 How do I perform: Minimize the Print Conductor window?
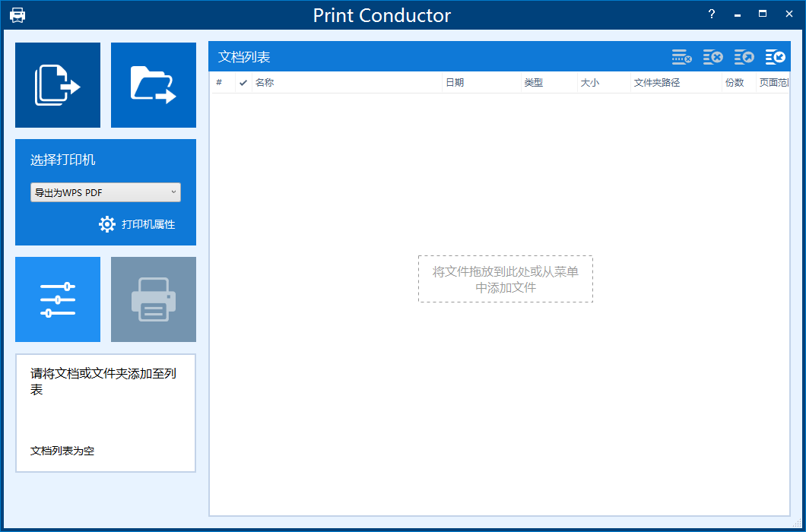738,14
